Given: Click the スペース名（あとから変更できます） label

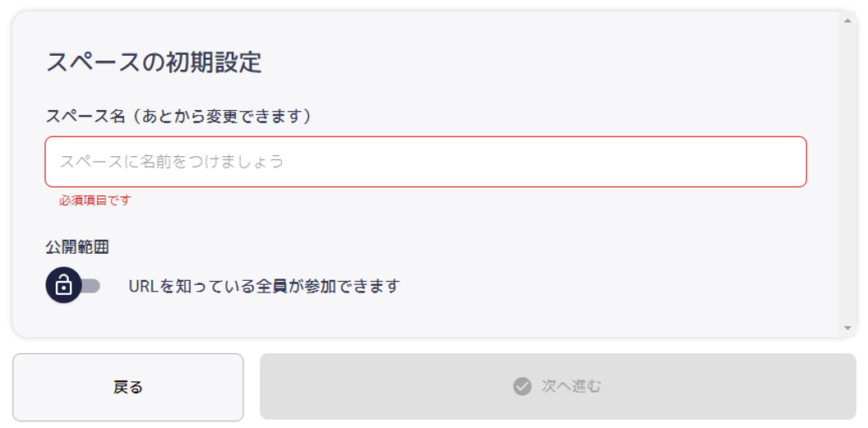Looking at the screenshot, I should point(178,117).
